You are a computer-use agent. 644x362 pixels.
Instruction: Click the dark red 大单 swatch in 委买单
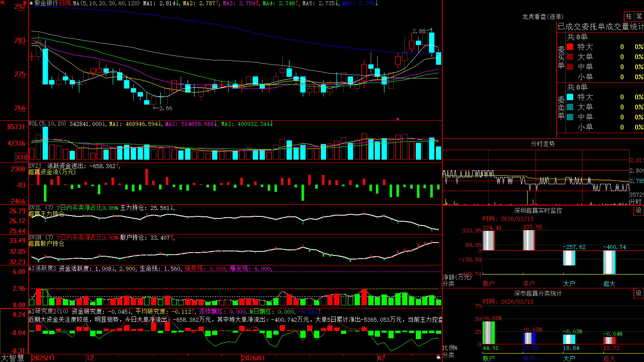click(x=570, y=57)
